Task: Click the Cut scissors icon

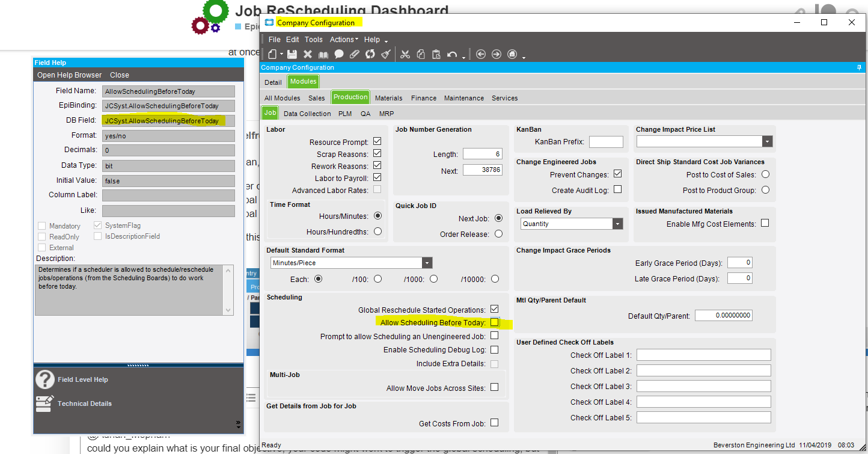Action: pos(405,54)
